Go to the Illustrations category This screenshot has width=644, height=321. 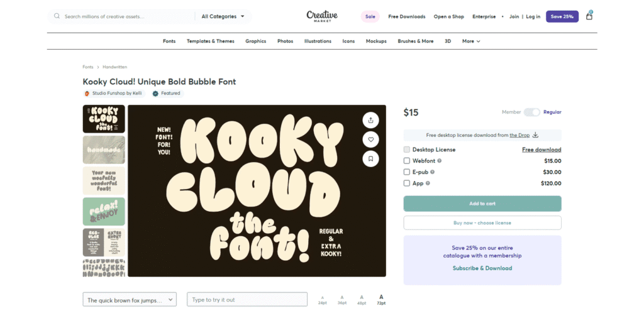click(318, 41)
